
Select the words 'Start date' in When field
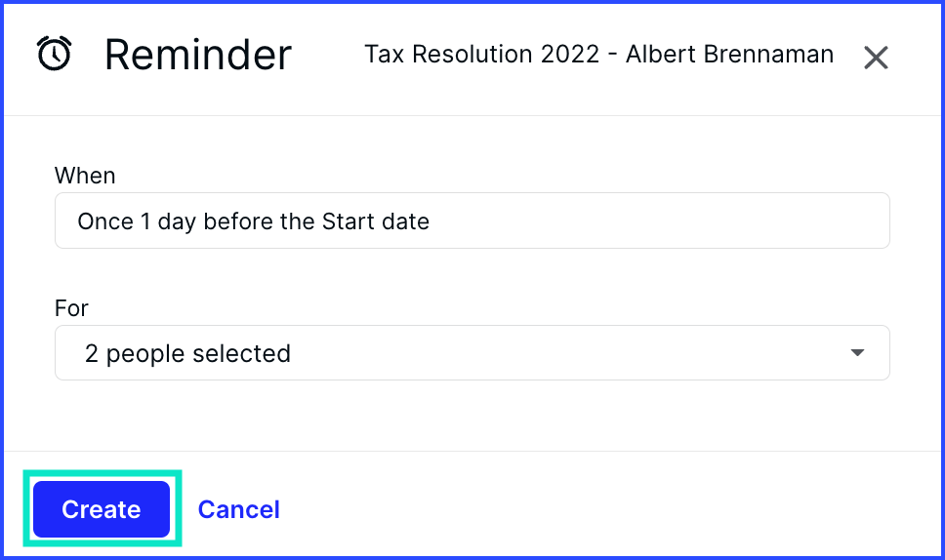tap(376, 221)
